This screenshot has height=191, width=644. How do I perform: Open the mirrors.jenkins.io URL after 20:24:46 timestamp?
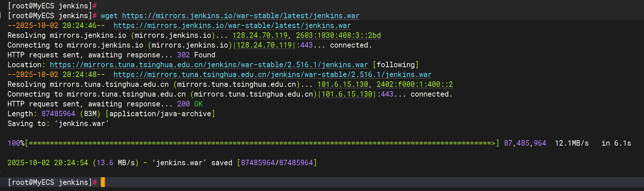232,25
